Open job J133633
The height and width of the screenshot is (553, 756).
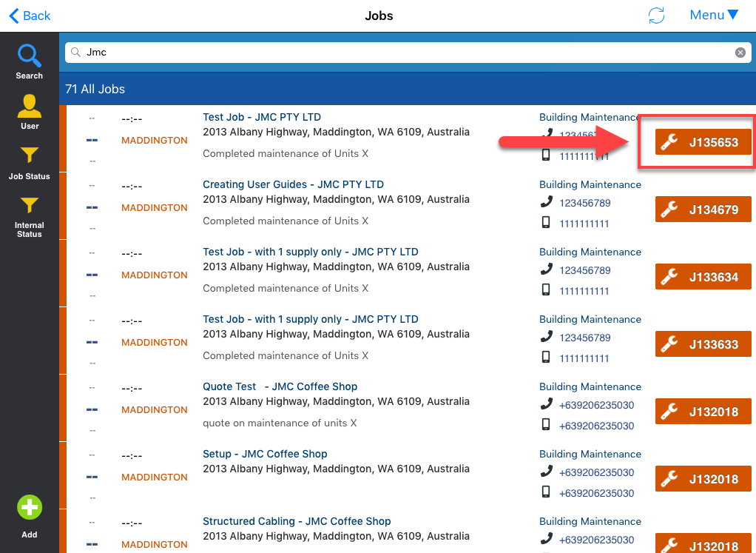click(x=703, y=344)
